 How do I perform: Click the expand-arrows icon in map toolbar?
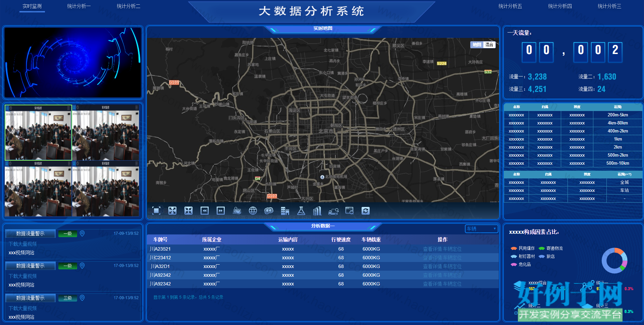(x=172, y=211)
